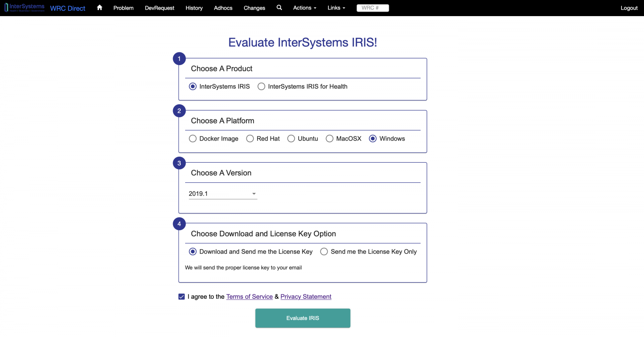644x337 pixels.
Task: Choose the Docker Image platform
Action: [193, 139]
